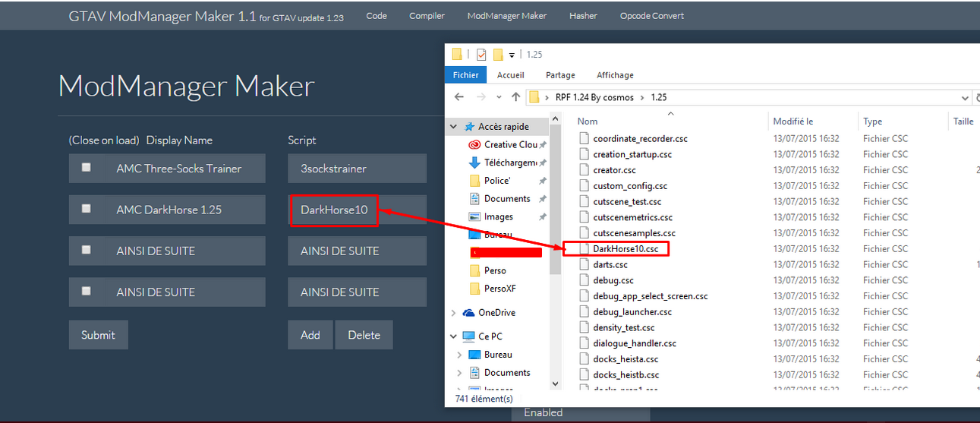980x423 pixels.
Task: Click the file icon of density_test.csc
Action: [584, 327]
